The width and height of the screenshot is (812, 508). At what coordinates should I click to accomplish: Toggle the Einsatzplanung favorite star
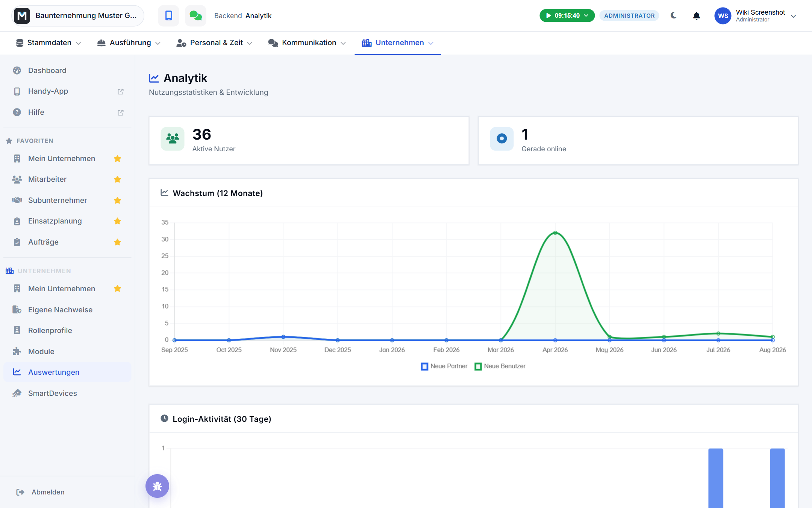tap(118, 221)
